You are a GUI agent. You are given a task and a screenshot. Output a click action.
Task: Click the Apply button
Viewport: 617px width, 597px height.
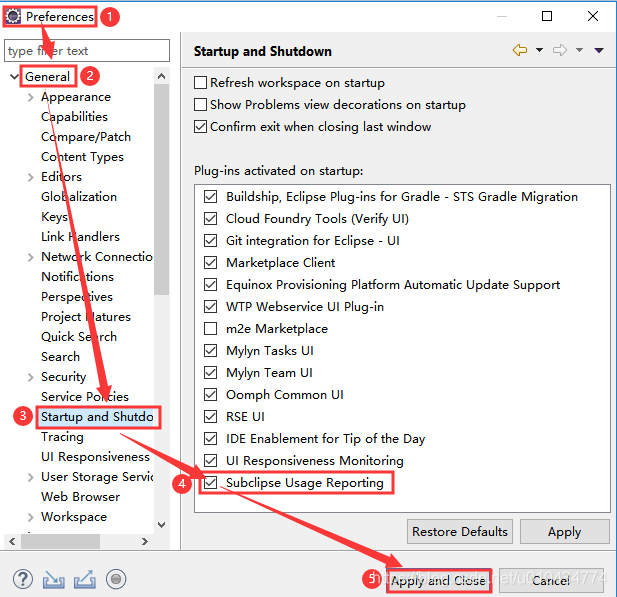[565, 532]
